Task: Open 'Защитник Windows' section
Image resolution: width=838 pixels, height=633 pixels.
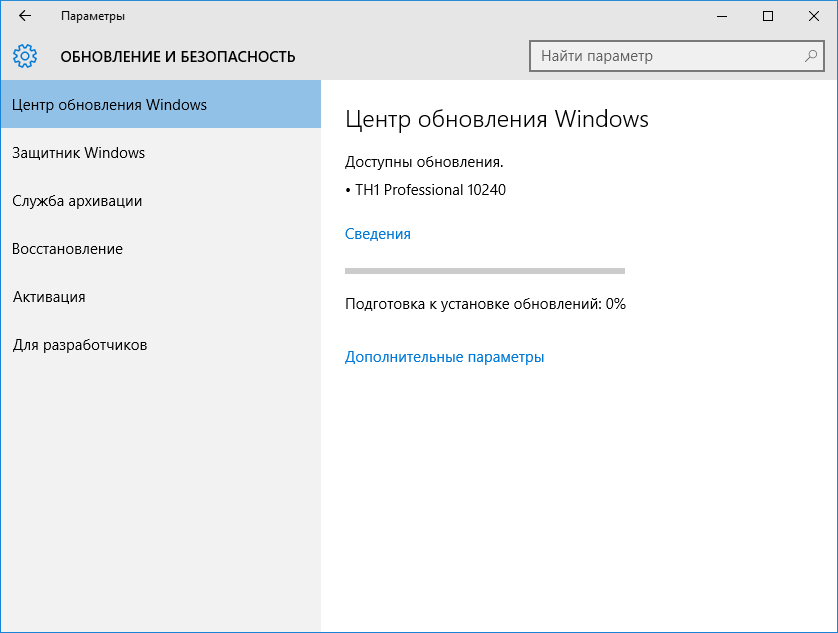Action: tap(161, 152)
